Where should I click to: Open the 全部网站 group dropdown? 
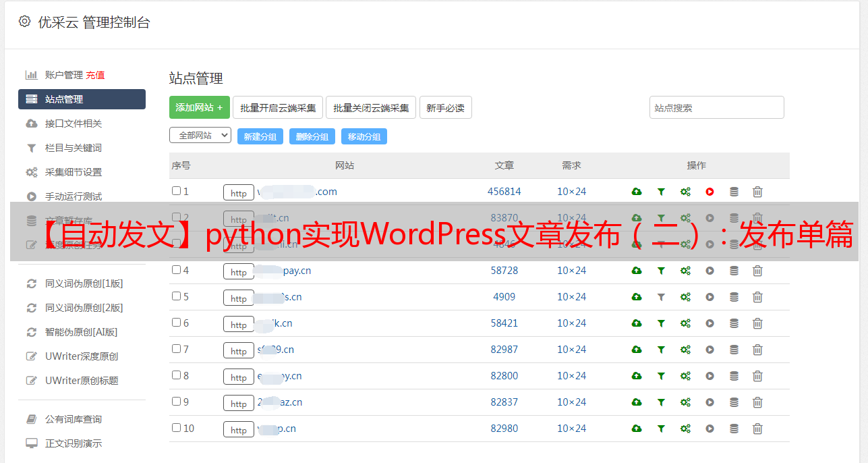click(x=200, y=136)
